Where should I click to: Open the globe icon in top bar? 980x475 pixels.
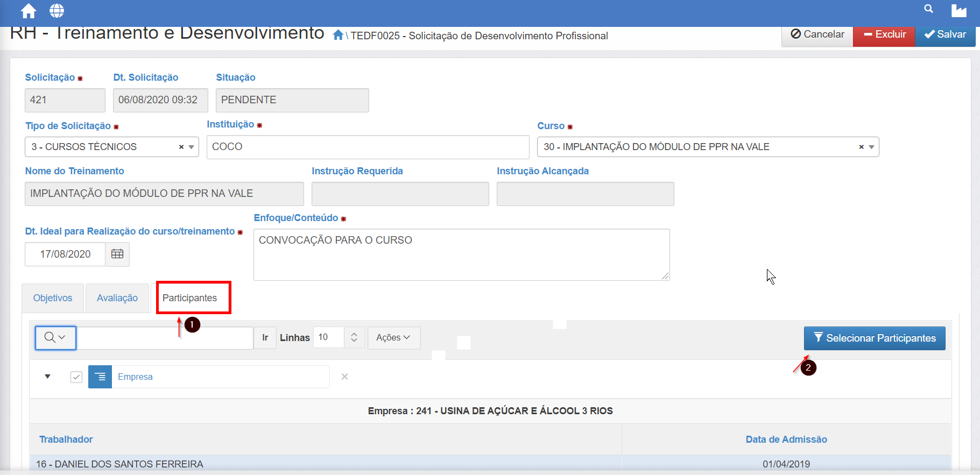click(x=57, y=10)
